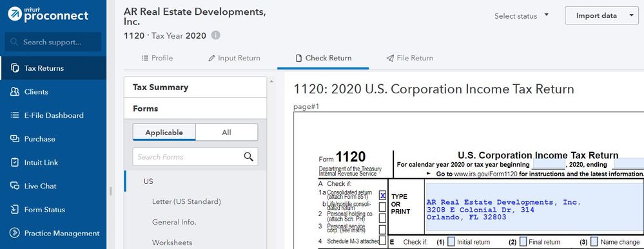This screenshot has width=644, height=249.
Task: Open Practice Management
Action: coord(53,233)
